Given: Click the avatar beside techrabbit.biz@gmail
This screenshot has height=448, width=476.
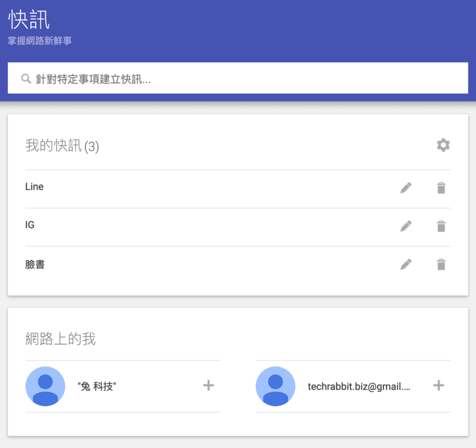Looking at the screenshot, I should click(x=275, y=386).
